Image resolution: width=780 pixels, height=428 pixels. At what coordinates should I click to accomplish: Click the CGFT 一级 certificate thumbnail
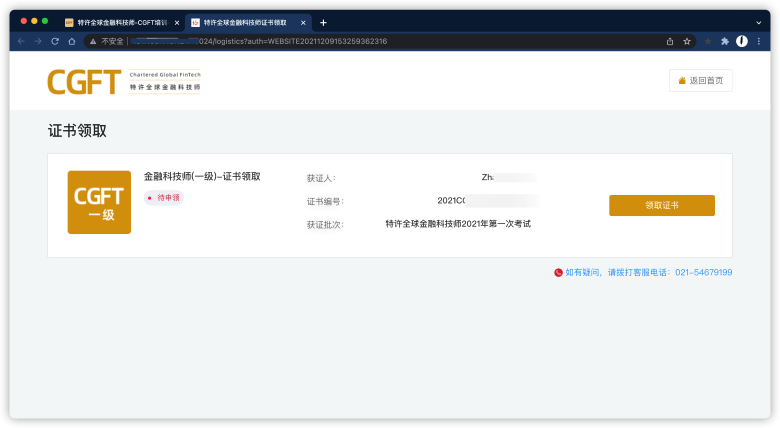pyautogui.click(x=99, y=202)
